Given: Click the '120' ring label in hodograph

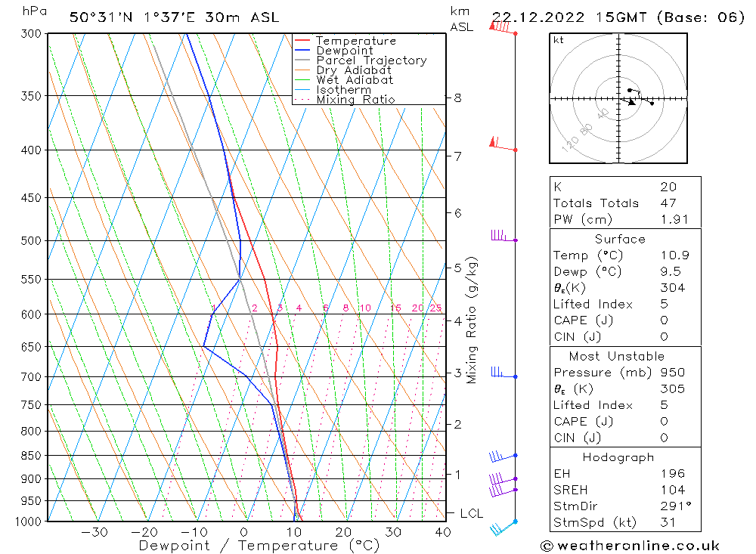Looking at the screenshot, I should point(570,144).
